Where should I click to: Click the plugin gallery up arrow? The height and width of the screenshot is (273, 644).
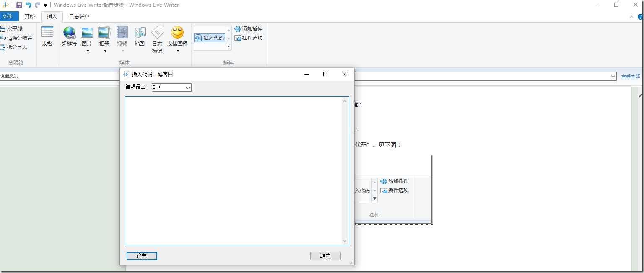pyautogui.click(x=229, y=30)
